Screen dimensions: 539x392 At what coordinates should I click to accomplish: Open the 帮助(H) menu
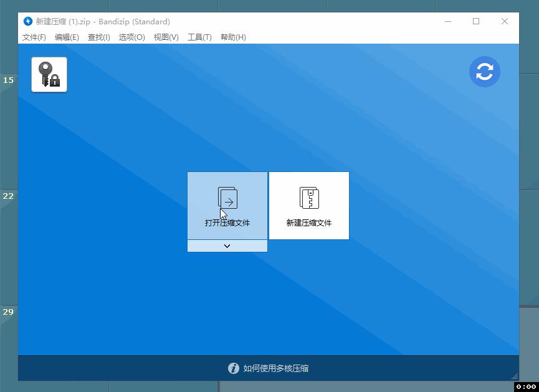[x=232, y=37]
